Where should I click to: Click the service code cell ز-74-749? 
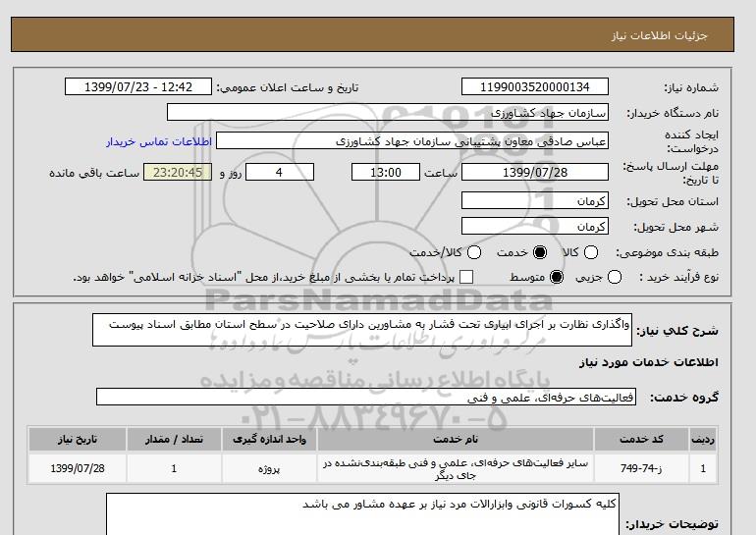641,468
